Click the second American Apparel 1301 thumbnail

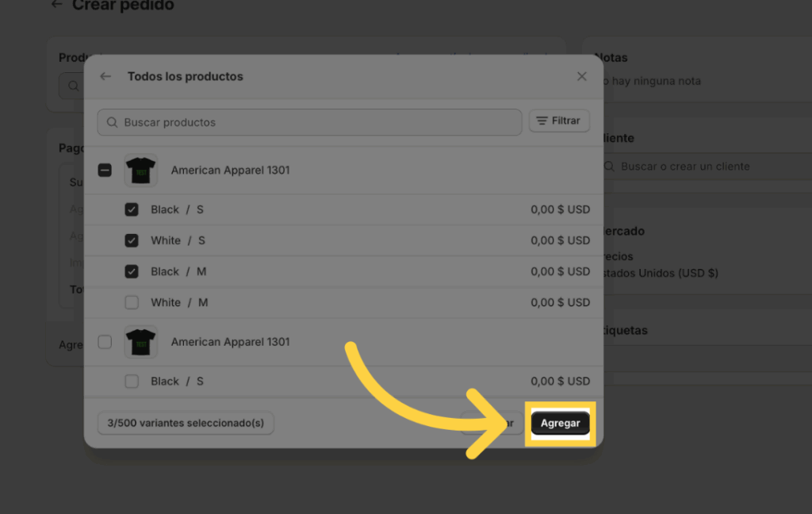140,342
